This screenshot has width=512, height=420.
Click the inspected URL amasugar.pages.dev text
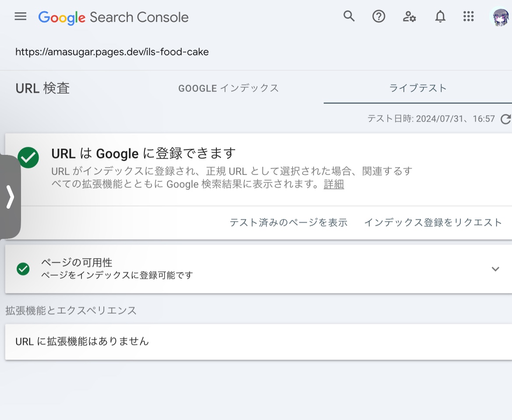(x=112, y=52)
